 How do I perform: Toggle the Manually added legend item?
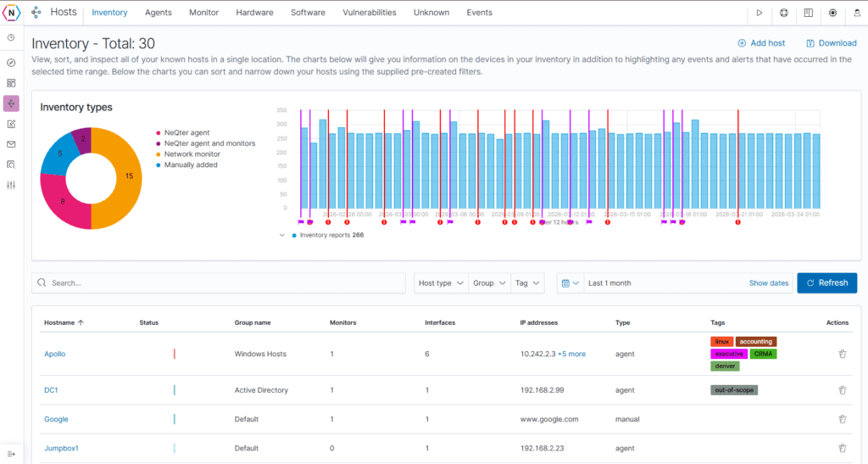coord(190,165)
